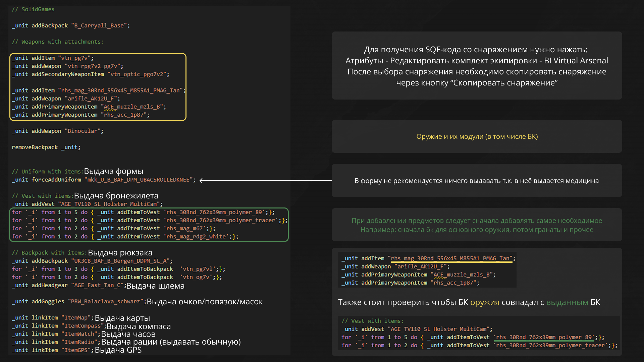The height and width of the screenshot is (362, 644).
Task: Click the "Выдача рюкзака" annotation
Action: click(120, 253)
